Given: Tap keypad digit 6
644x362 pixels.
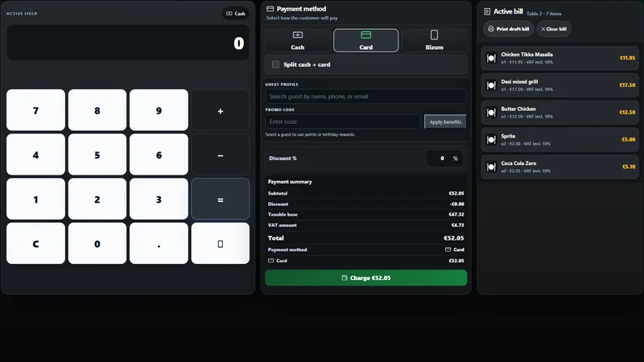Looking at the screenshot, I should [159, 154].
